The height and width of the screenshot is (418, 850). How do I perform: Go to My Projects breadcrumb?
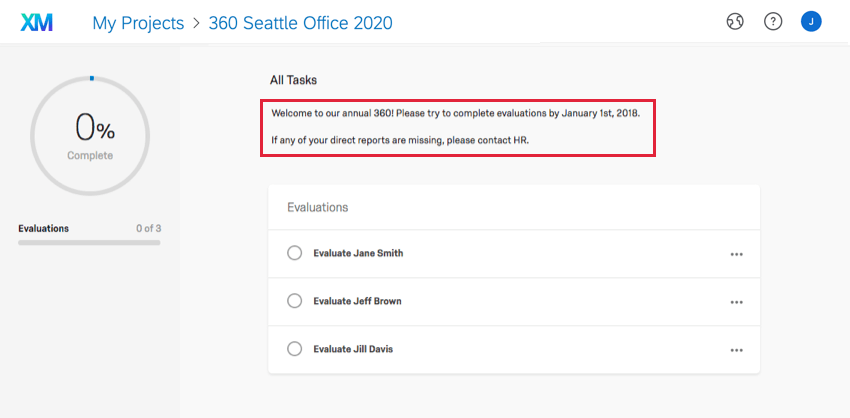pyautogui.click(x=138, y=22)
